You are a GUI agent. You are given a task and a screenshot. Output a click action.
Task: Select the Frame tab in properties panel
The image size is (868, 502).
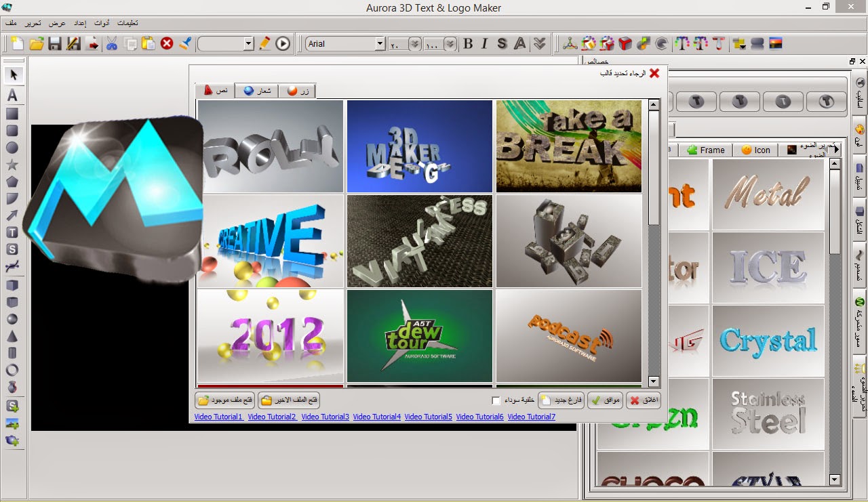coord(705,150)
